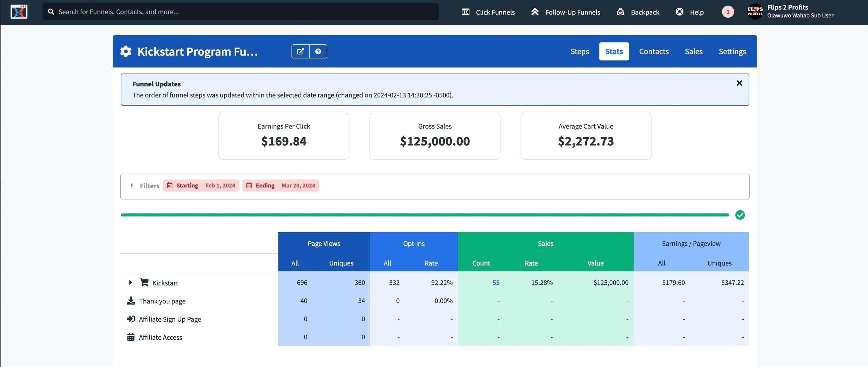The image size is (868, 367).
Task: Focus the Funnels and Contacts search field
Action: 241,12
